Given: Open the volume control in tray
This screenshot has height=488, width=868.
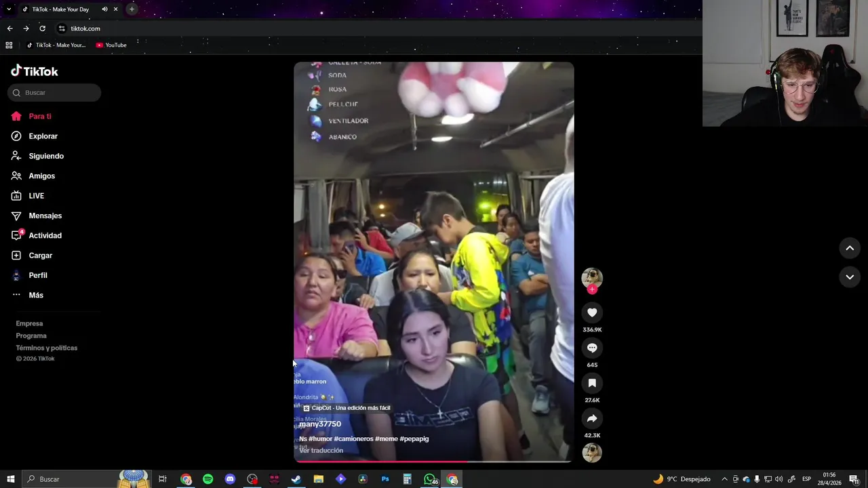Looking at the screenshot, I should (x=778, y=479).
